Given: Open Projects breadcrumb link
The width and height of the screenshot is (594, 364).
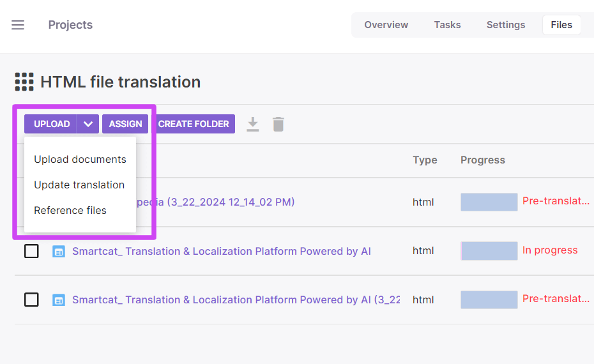Looking at the screenshot, I should click(70, 25).
